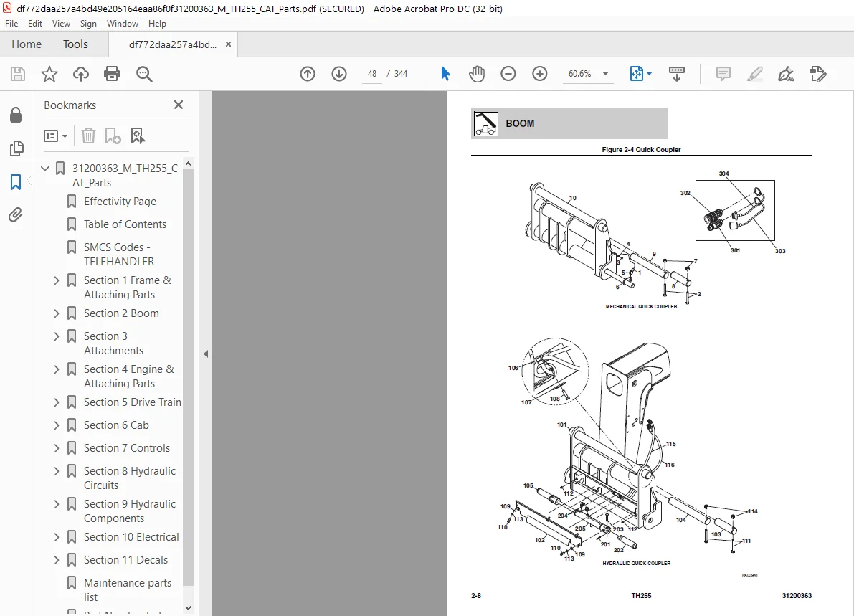Close the Bookmarks panel
854x616 pixels.
point(178,105)
